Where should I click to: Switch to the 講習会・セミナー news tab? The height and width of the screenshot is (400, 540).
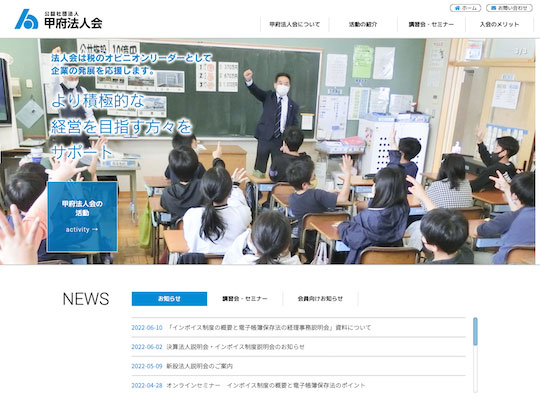[x=245, y=299]
